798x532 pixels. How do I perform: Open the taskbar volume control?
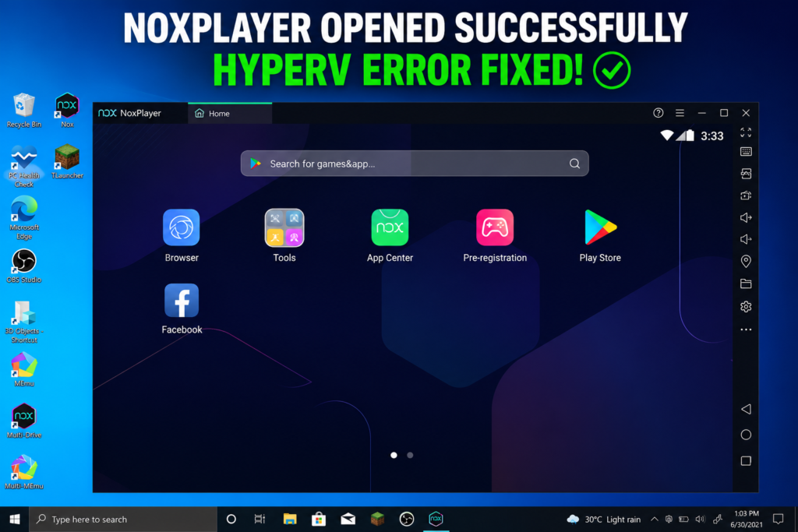click(x=701, y=520)
